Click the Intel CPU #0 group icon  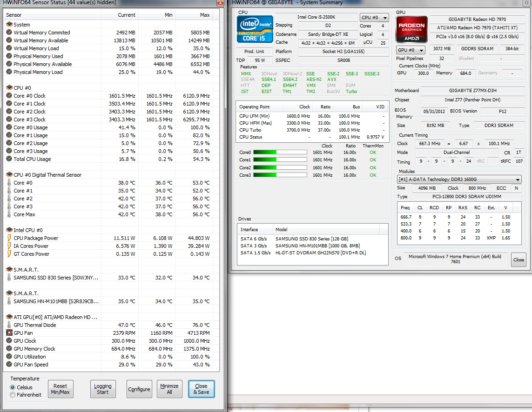pyautogui.click(x=9, y=230)
